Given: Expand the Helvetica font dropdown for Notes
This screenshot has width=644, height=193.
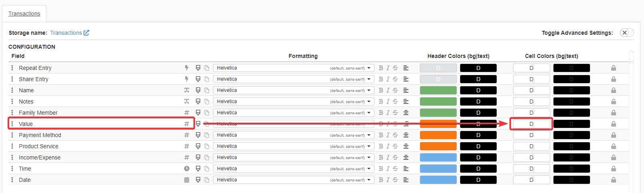Looking at the screenshot, I should (x=294, y=101).
